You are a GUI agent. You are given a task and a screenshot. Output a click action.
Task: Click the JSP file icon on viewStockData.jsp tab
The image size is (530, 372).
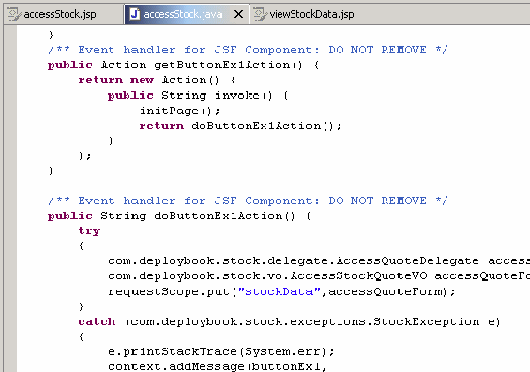tap(260, 14)
